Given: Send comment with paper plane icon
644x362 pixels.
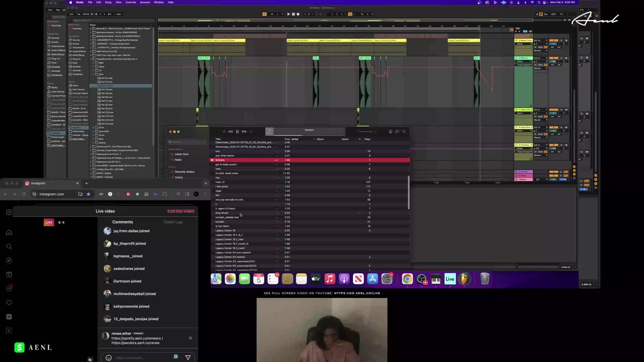Looking at the screenshot, I should 188,357.
